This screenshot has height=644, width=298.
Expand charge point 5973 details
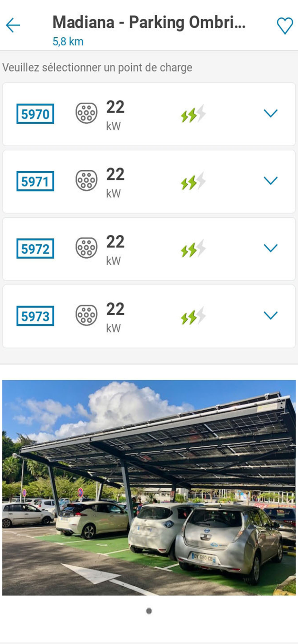[271, 315]
